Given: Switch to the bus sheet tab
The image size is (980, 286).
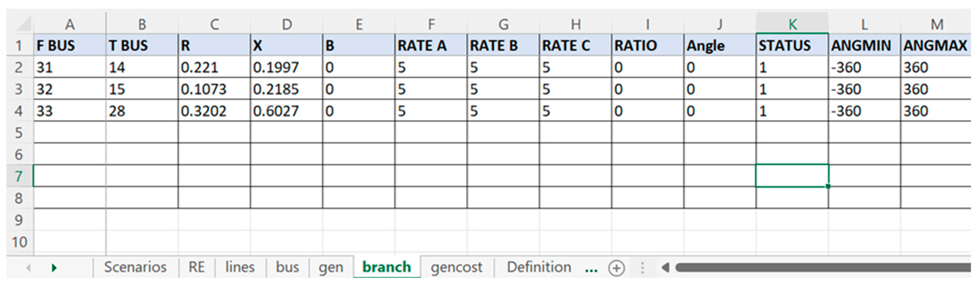Looking at the screenshot, I should [x=287, y=267].
